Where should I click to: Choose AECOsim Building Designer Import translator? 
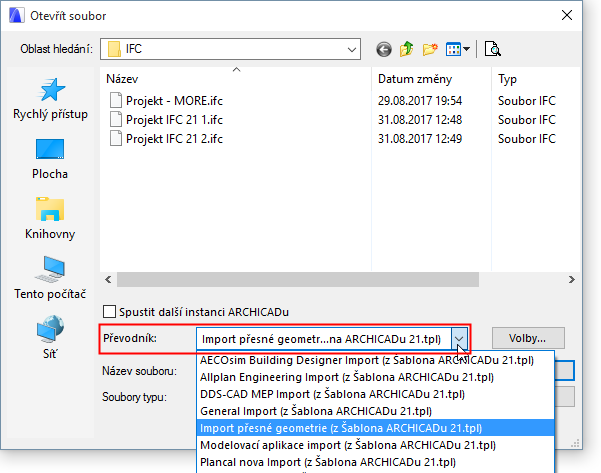(375, 360)
